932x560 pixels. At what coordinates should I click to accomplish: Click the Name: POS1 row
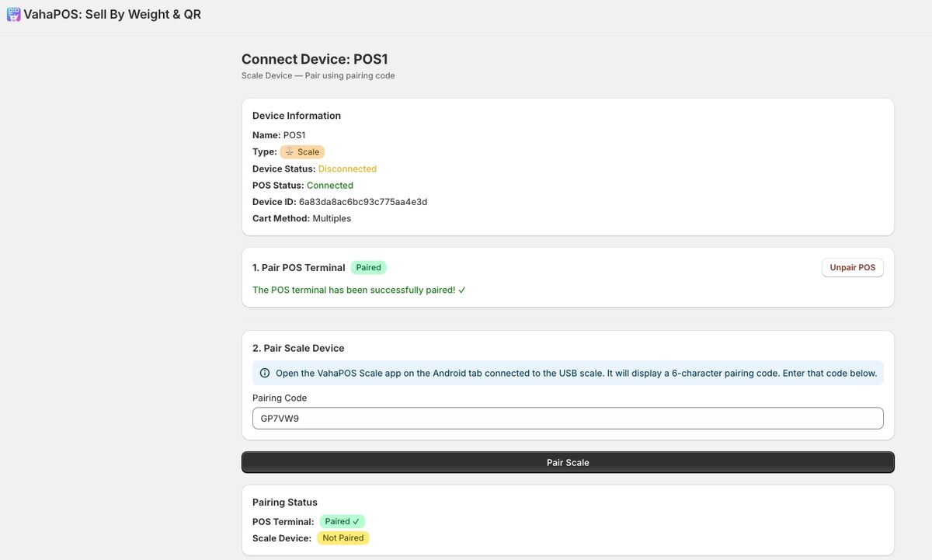point(279,135)
